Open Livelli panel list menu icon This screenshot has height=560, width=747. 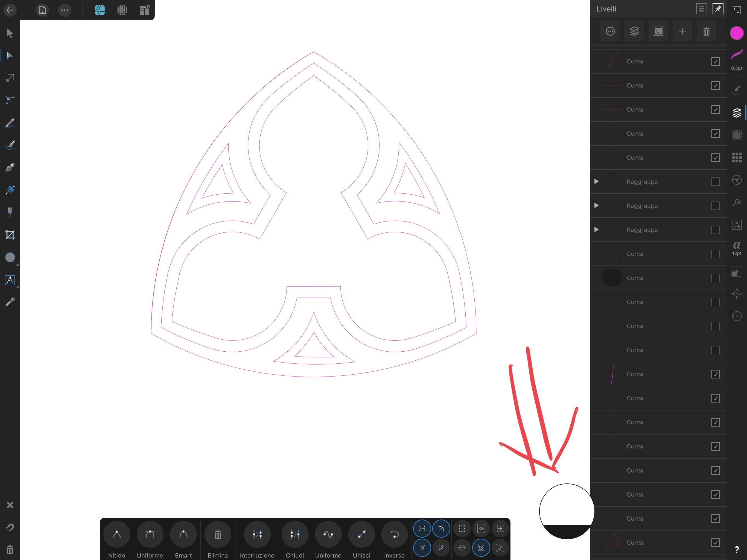pos(701,9)
